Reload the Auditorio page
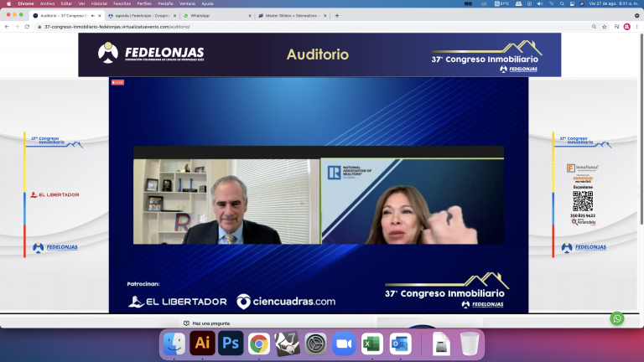 coord(27,27)
